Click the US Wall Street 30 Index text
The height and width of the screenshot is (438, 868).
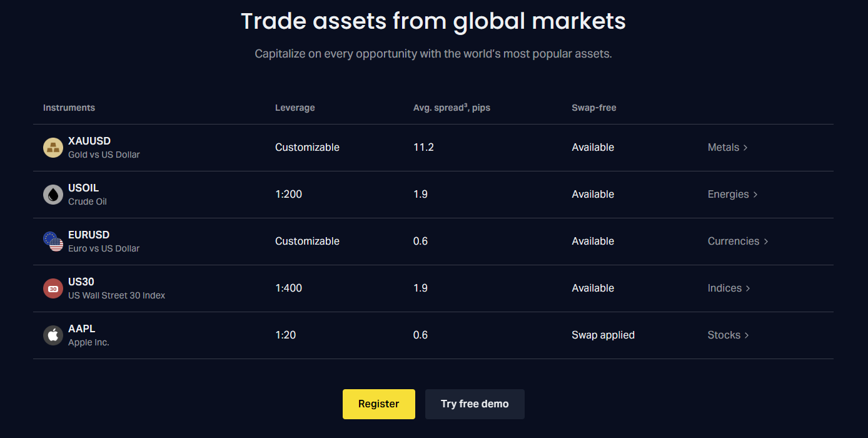pyautogui.click(x=116, y=295)
